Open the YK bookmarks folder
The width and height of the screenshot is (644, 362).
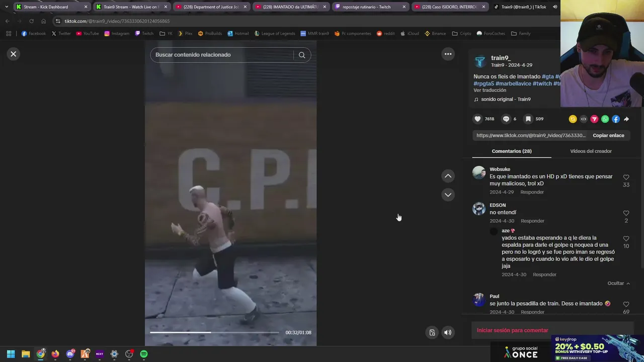pyautogui.click(x=166, y=34)
